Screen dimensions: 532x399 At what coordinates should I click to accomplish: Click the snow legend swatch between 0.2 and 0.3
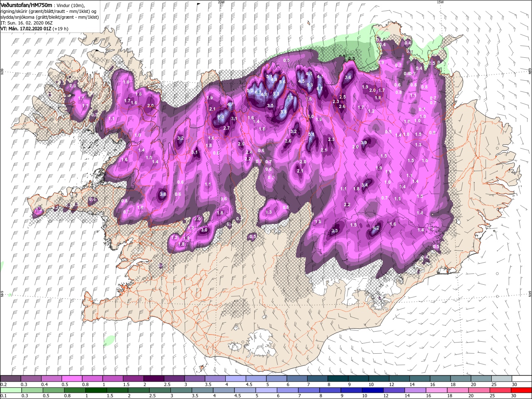(x=11, y=379)
